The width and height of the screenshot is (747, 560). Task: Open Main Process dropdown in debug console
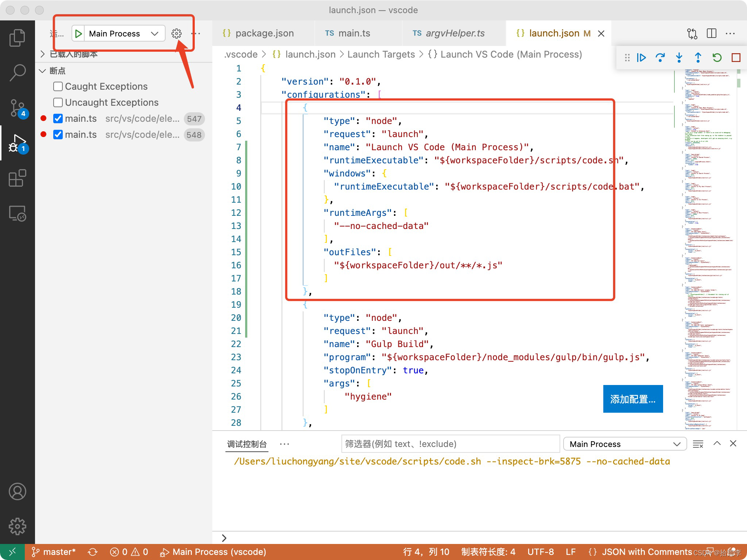[624, 444]
